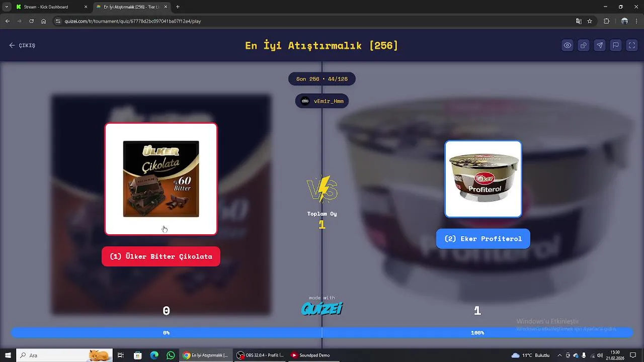This screenshot has width=644, height=362.
Task: Close the En İyi Atıştırmalık browser tab
Action: [165, 7]
